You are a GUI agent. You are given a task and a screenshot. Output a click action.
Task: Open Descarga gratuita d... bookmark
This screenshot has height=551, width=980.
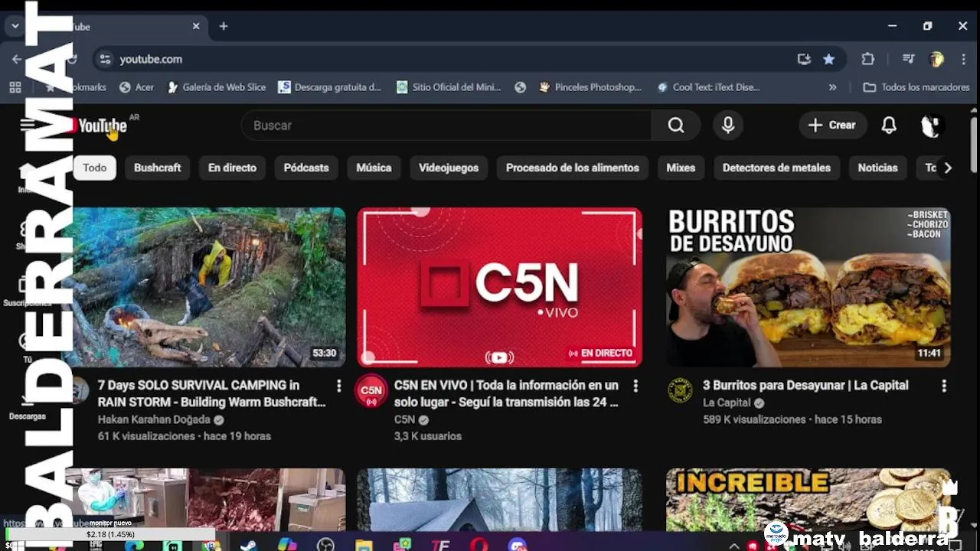[x=329, y=87]
